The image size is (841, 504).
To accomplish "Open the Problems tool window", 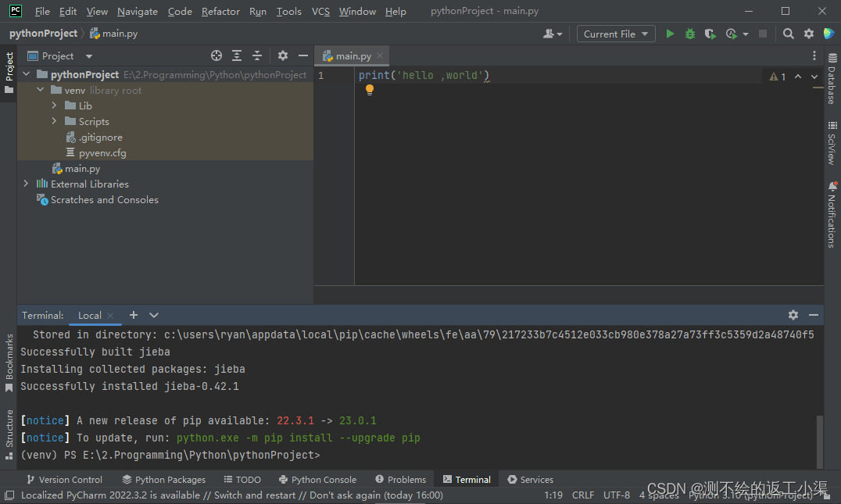I will tap(401, 479).
